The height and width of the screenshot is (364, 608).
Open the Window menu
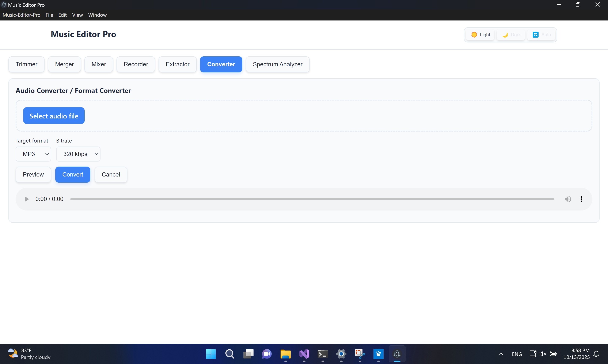pyautogui.click(x=97, y=15)
